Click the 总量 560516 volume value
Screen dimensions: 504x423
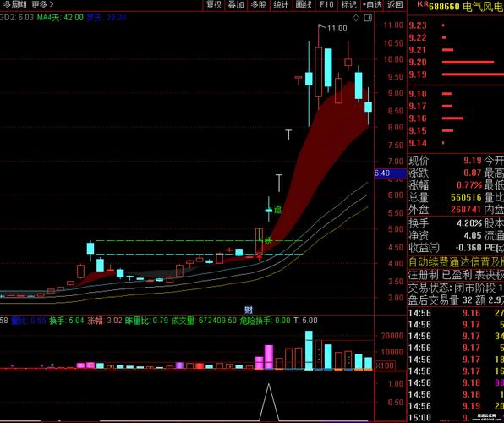[x=466, y=197]
